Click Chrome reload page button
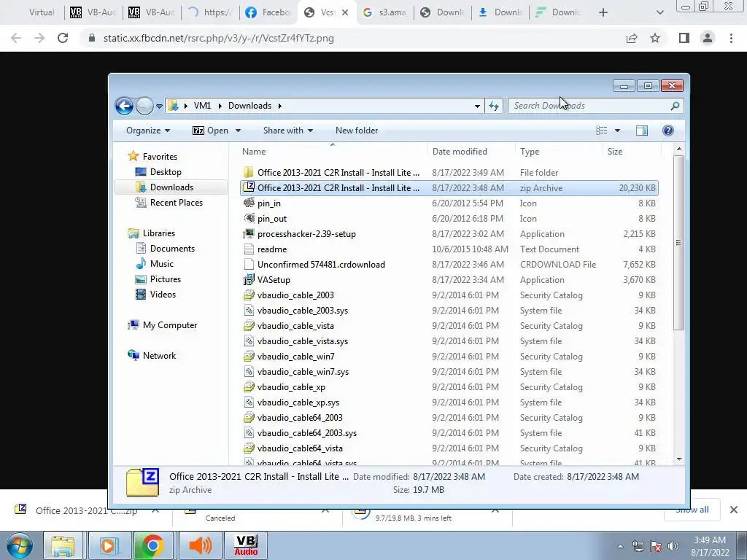The image size is (747, 560). coord(63,38)
